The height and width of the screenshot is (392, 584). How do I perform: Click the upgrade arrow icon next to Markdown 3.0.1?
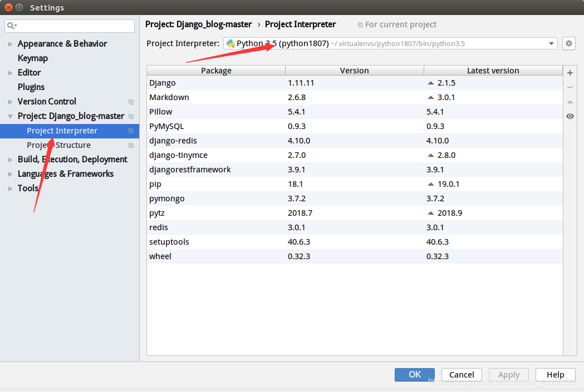click(x=431, y=97)
